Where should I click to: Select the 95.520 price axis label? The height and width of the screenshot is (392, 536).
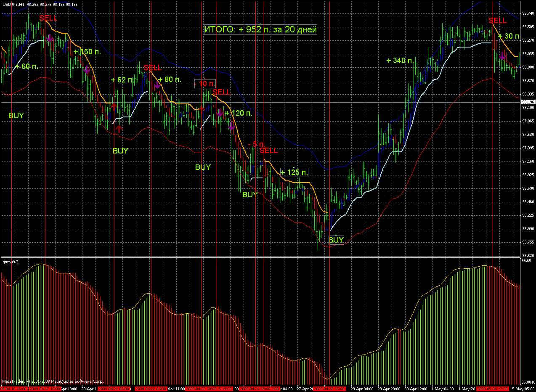[x=527, y=256]
